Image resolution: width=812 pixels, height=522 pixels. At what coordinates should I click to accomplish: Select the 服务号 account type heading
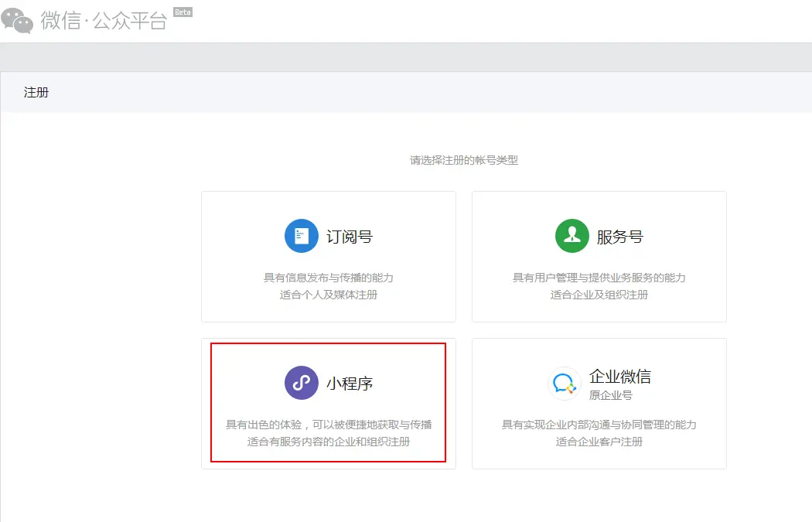tap(620, 237)
